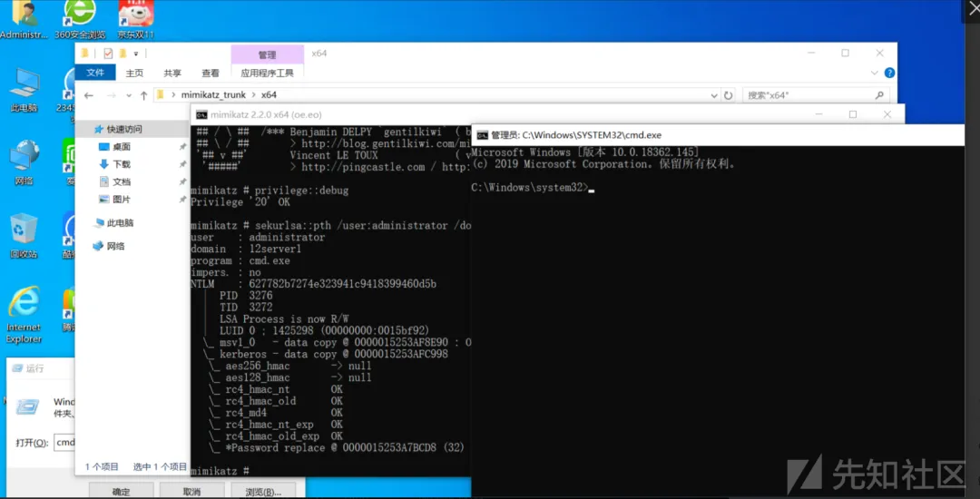
Task: Click the 1 个项目 status bar text
Action: coord(102,466)
